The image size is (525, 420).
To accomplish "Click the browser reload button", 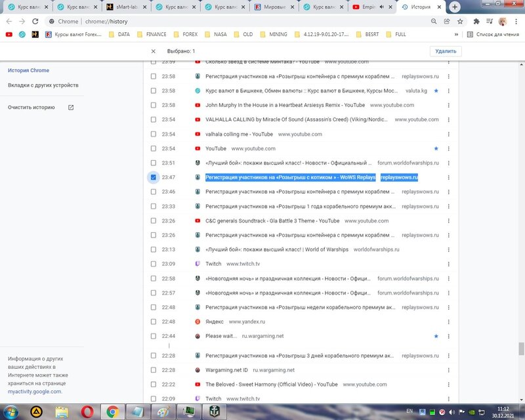I will click(36, 21).
